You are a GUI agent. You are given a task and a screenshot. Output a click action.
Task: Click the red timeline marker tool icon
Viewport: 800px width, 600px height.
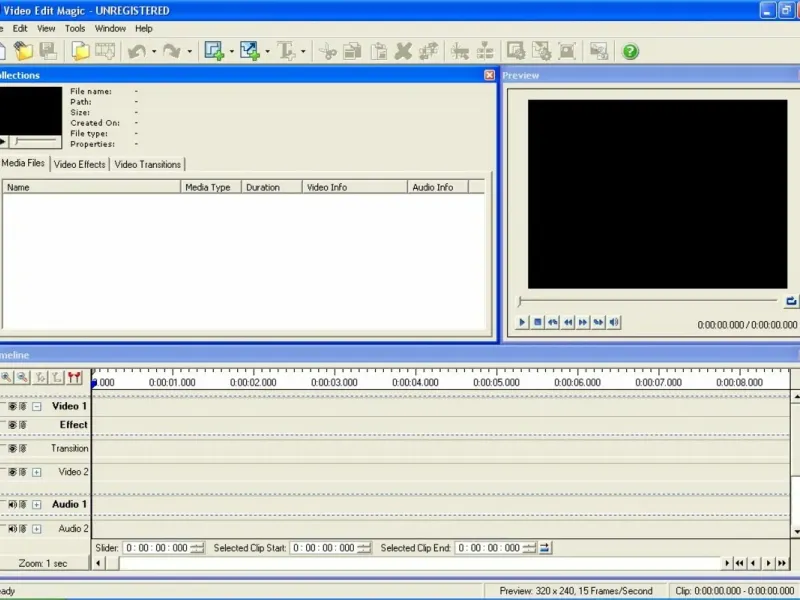click(x=74, y=378)
